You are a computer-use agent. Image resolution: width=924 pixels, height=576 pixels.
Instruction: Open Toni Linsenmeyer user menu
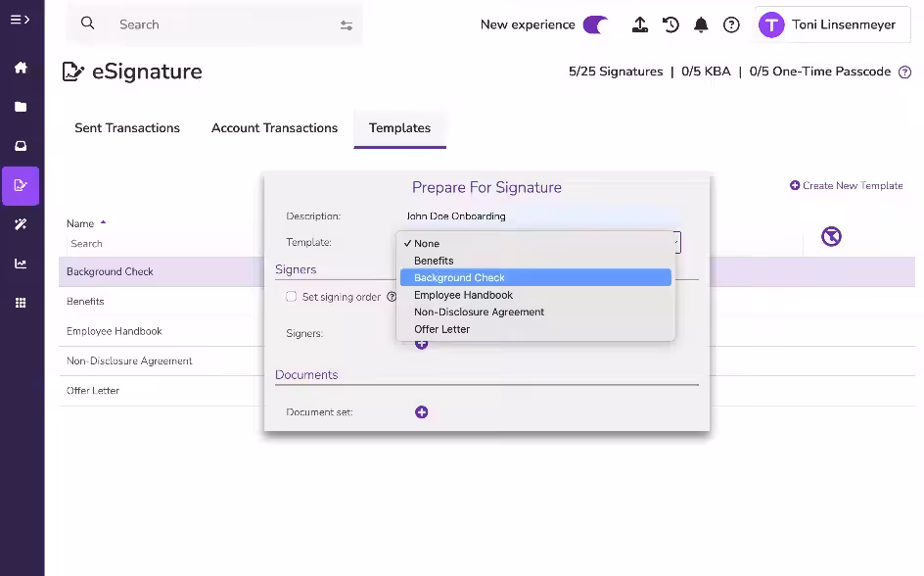click(x=832, y=24)
